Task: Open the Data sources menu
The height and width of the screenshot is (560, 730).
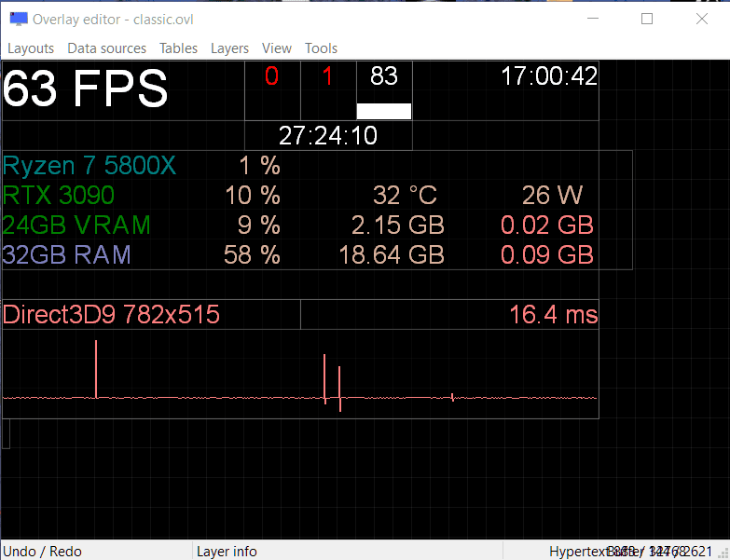Action: pyautogui.click(x=106, y=48)
